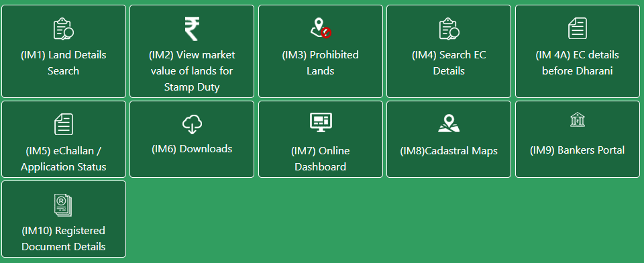This screenshot has width=644, height=263.
Task: Click the rupee symbol icon for market value
Action: pyautogui.click(x=192, y=29)
